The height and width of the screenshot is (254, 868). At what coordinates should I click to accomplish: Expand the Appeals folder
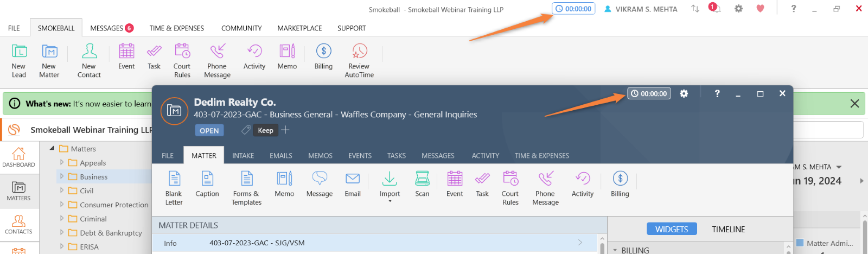pos(62,162)
